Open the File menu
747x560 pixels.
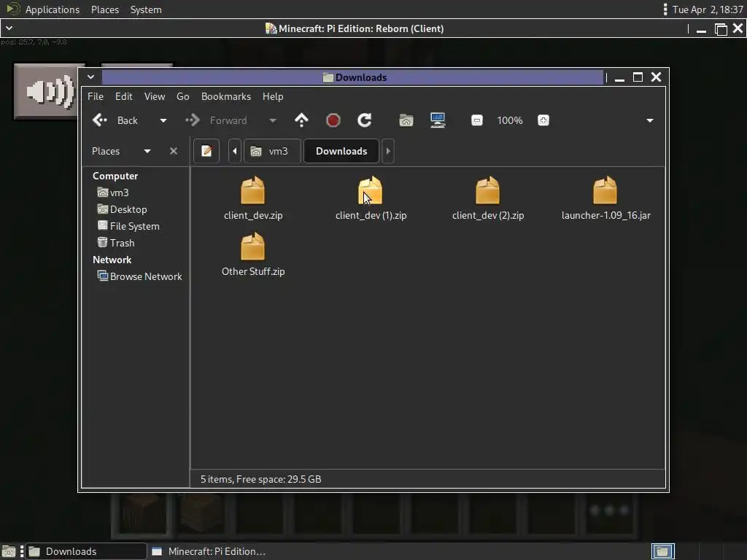(96, 96)
